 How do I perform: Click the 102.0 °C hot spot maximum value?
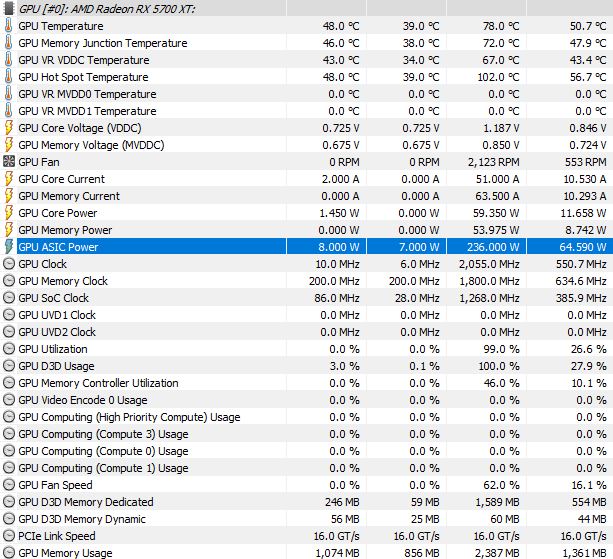click(498, 77)
